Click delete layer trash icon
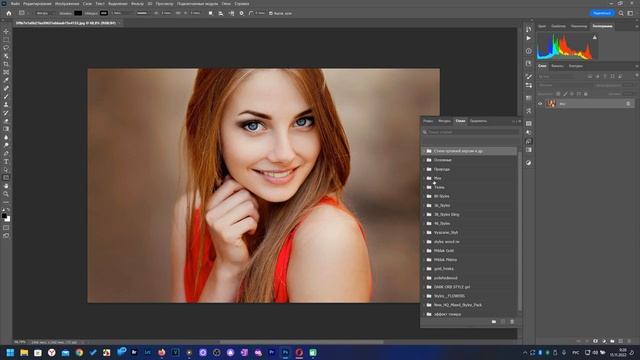Screen dimensions: 640x360 (630, 341)
